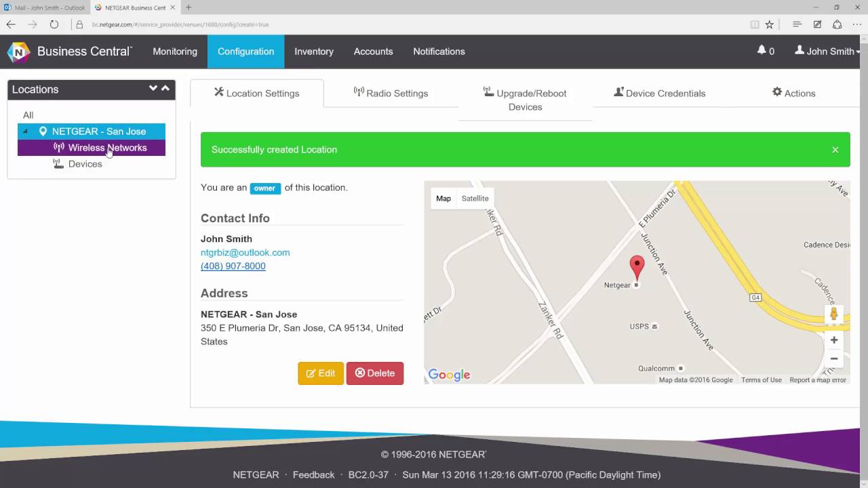Click the map zoom in plus
Screen dimensions: 868x488
[834, 340]
